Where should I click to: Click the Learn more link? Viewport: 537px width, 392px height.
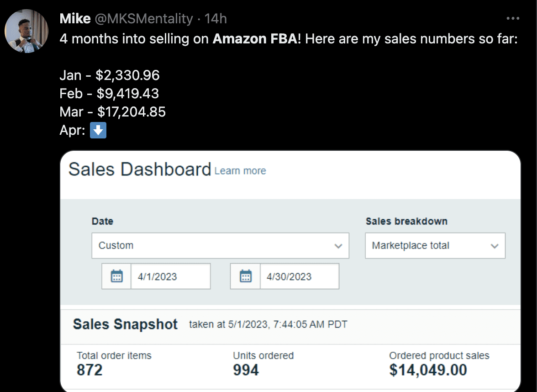tap(240, 171)
